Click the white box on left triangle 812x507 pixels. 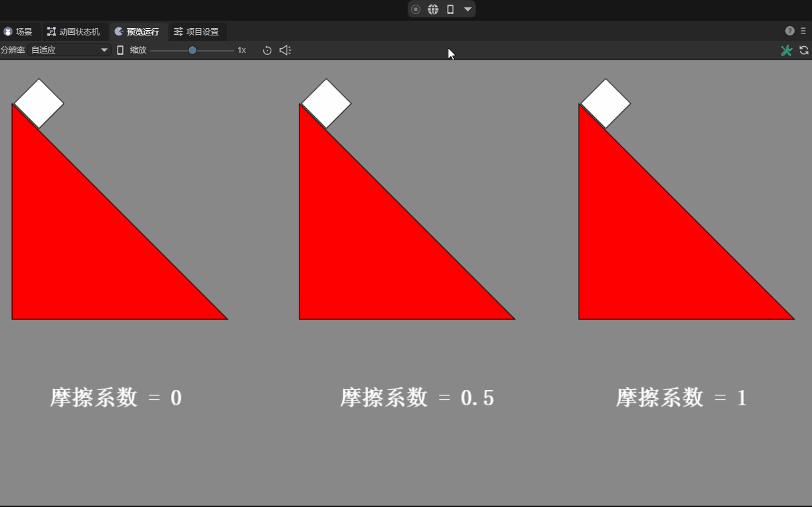pos(39,104)
